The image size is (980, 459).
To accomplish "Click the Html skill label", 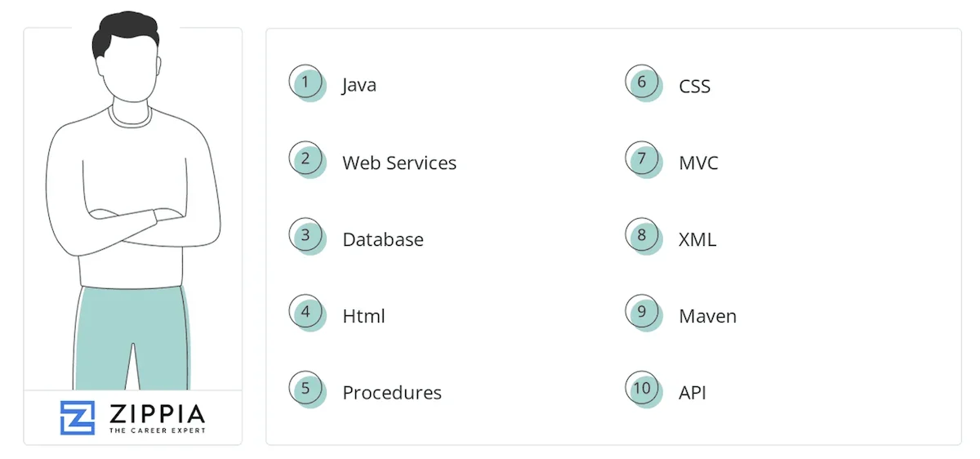I will point(363,316).
